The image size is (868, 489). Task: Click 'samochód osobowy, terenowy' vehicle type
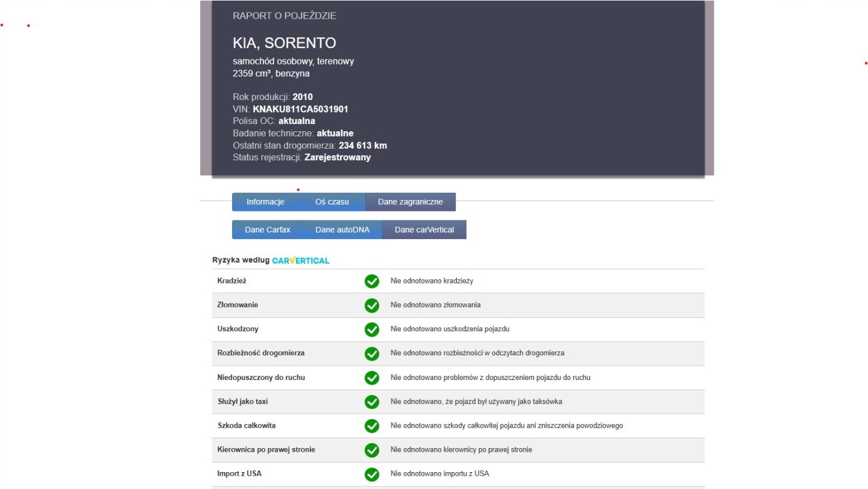point(293,61)
